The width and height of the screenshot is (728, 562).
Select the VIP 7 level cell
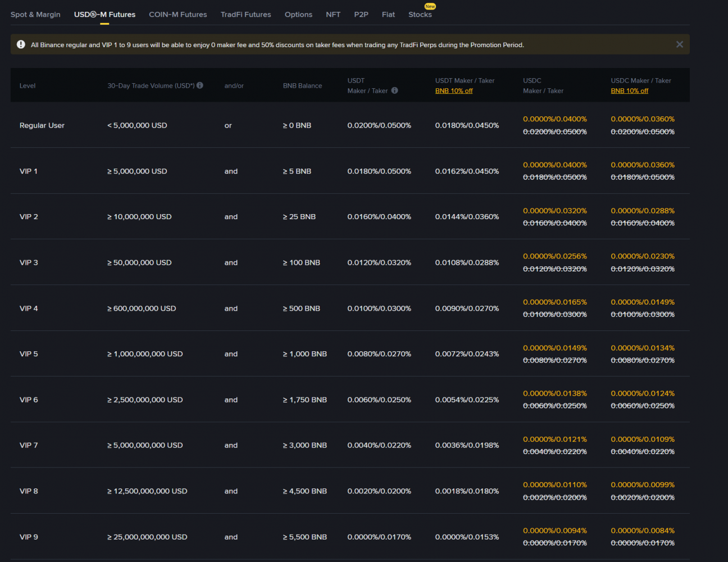tap(29, 446)
